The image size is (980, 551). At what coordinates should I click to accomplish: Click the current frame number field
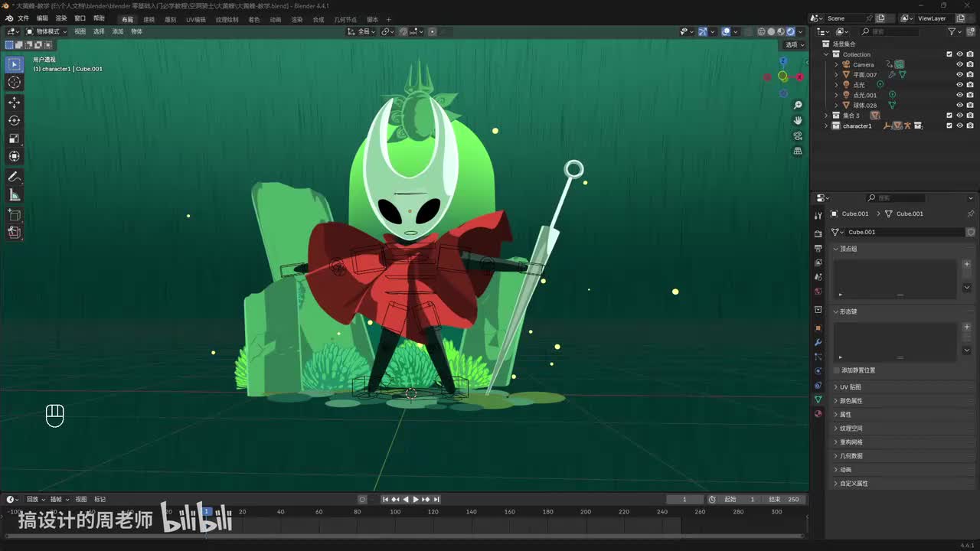point(685,499)
